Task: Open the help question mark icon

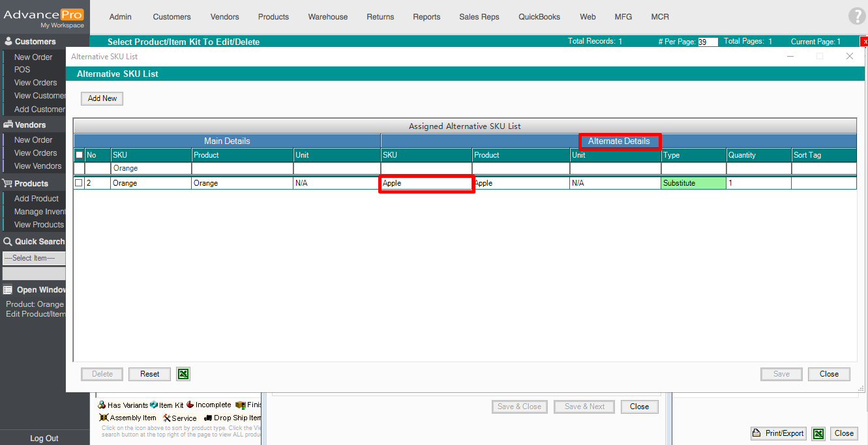Action: pyautogui.click(x=856, y=17)
